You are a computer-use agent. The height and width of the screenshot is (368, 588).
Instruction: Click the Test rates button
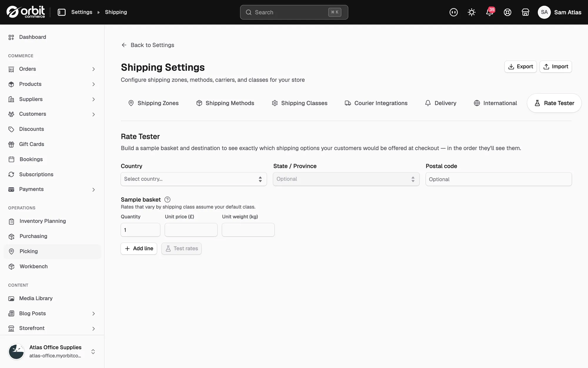coord(181,248)
